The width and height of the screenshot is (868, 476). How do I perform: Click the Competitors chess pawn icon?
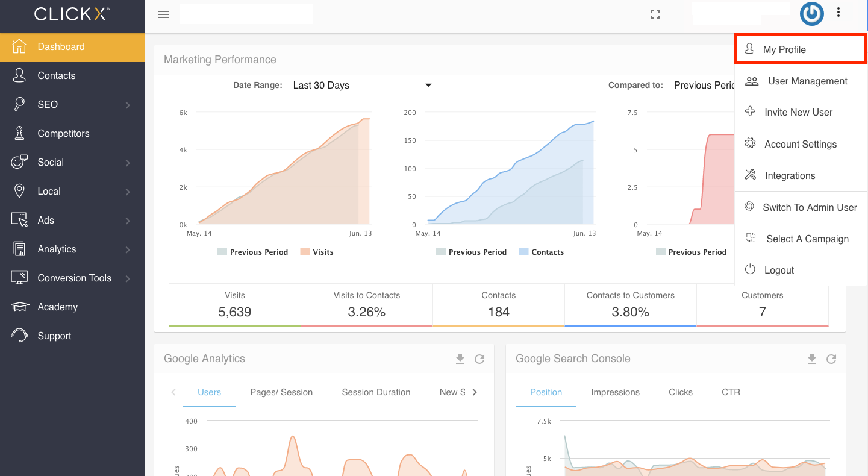(19, 133)
